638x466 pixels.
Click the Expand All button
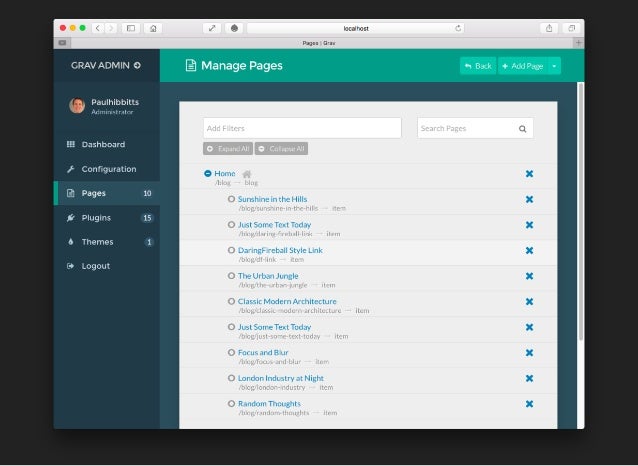tap(228, 149)
